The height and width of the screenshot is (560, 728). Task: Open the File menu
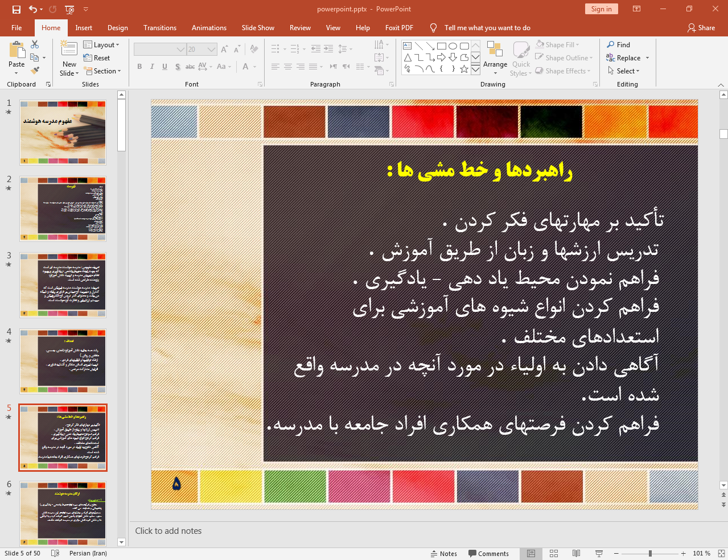tap(17, 28)
